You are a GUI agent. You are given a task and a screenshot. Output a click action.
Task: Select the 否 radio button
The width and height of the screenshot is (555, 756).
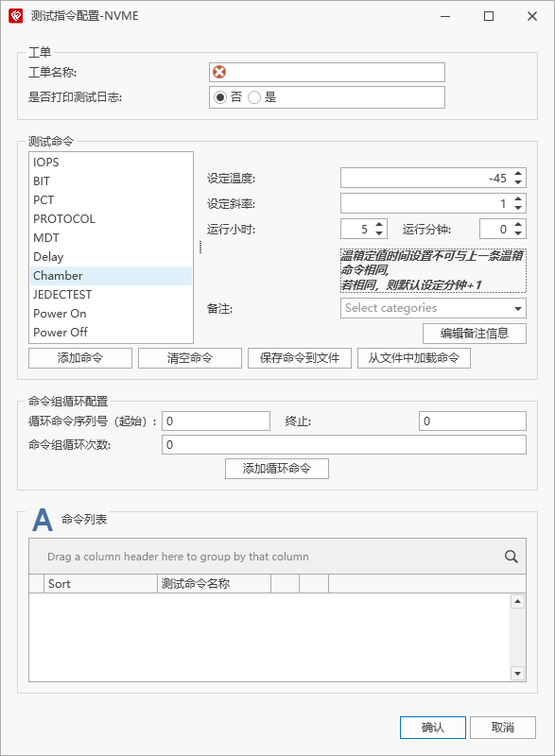220,97
